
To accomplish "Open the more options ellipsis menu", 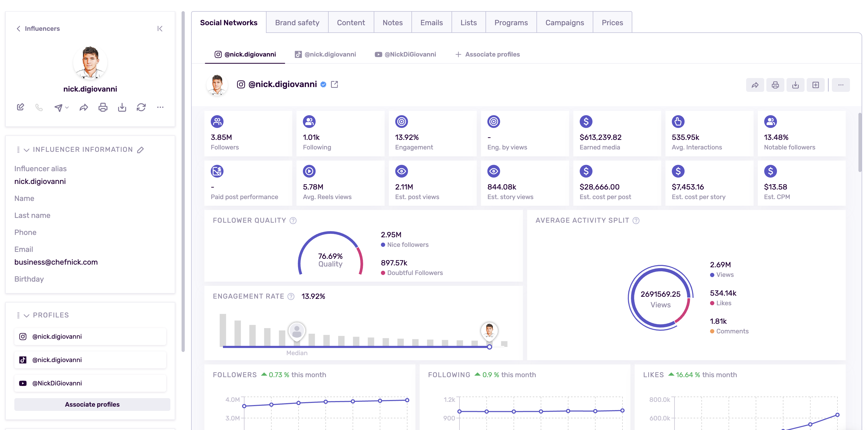I will point(841,85).
